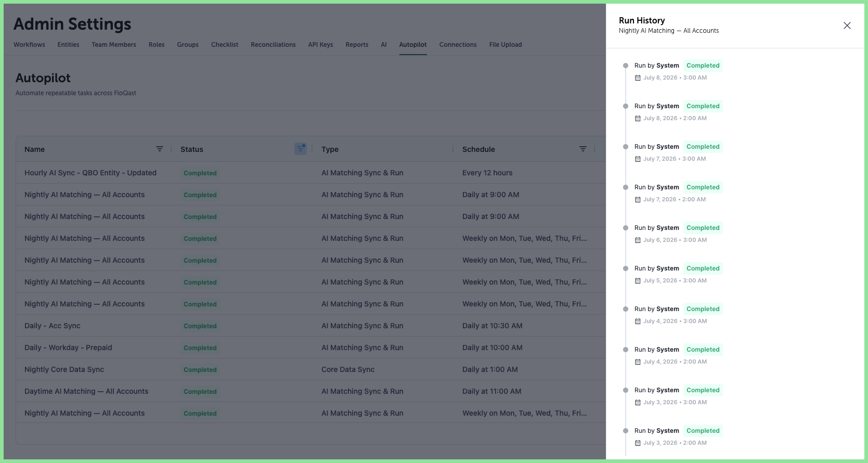Click timeline dot for July 3 2:00 AM run
Image resolution: width=868 pixels, height=463 pixels.
click(626, 431)
